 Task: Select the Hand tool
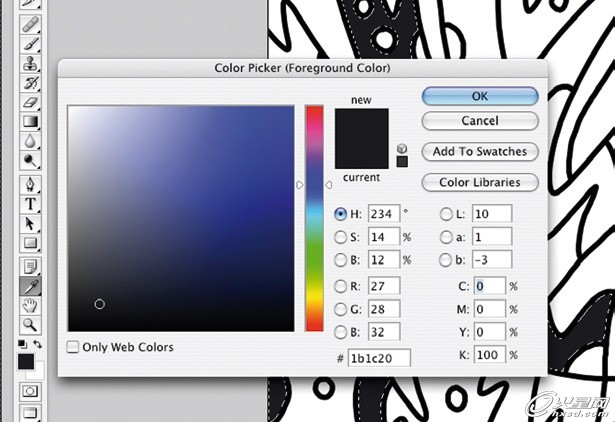[x=30, y=305]
